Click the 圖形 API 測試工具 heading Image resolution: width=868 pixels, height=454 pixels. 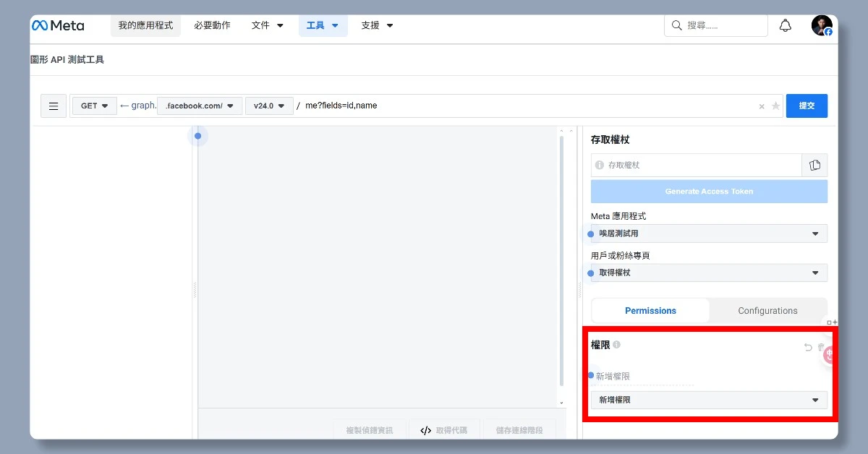[x=67, y=60]
